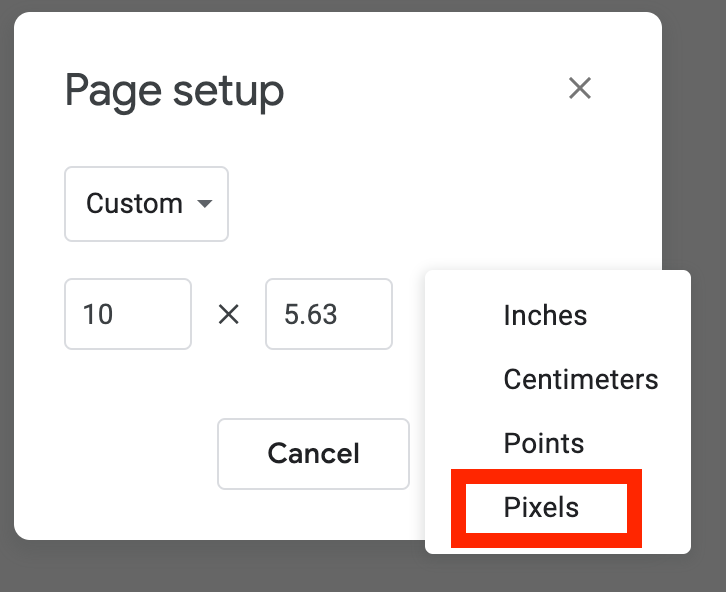
Task: Click the dimmed backdrop left of the dialog
Action: pyautogui.click(x=7, y=300)
